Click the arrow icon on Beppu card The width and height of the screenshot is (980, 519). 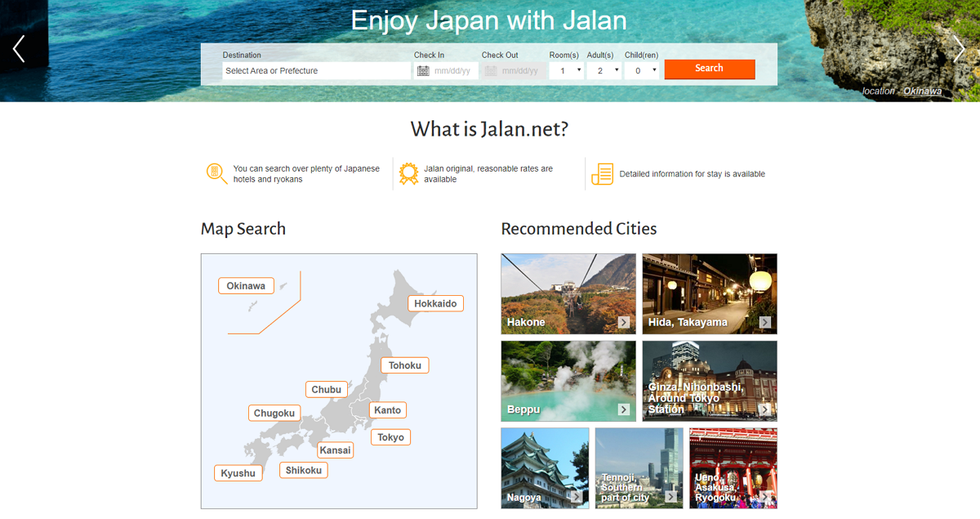(x=624, y=409)
